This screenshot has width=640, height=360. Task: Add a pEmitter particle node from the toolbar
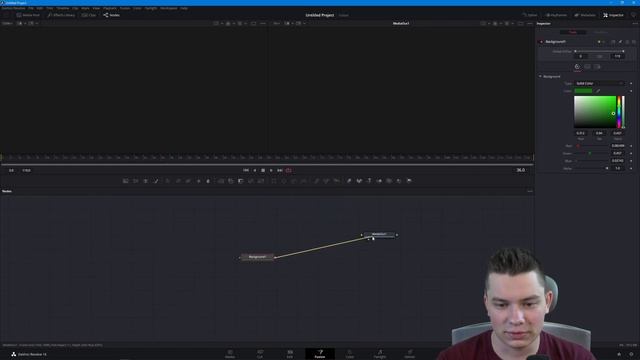pos(316,181)
